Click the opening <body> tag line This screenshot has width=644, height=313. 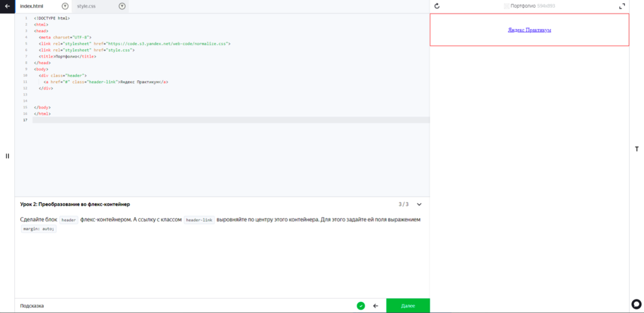[x=41, y=69]
